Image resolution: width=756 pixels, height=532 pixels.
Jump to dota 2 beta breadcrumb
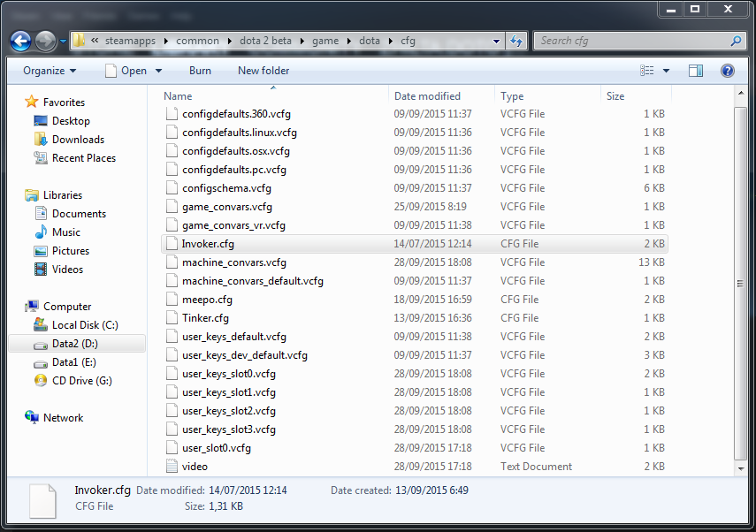[x=265, y=41]
